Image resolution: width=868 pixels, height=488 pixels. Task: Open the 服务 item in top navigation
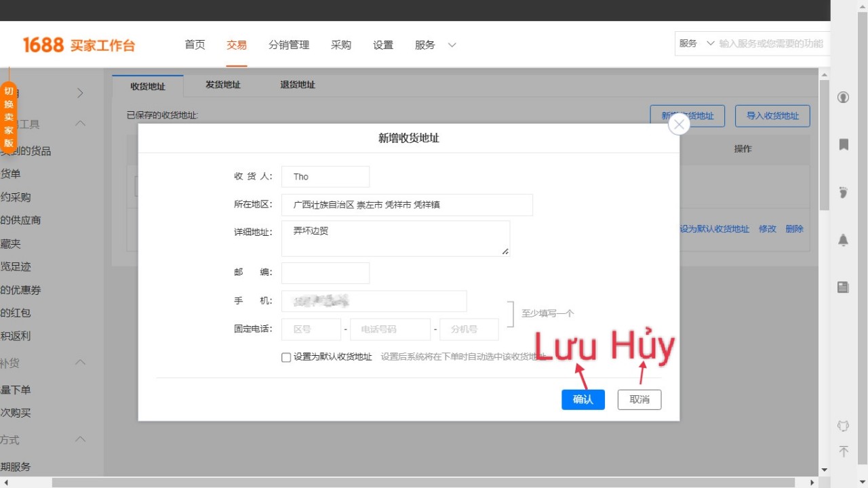(425, 45)
